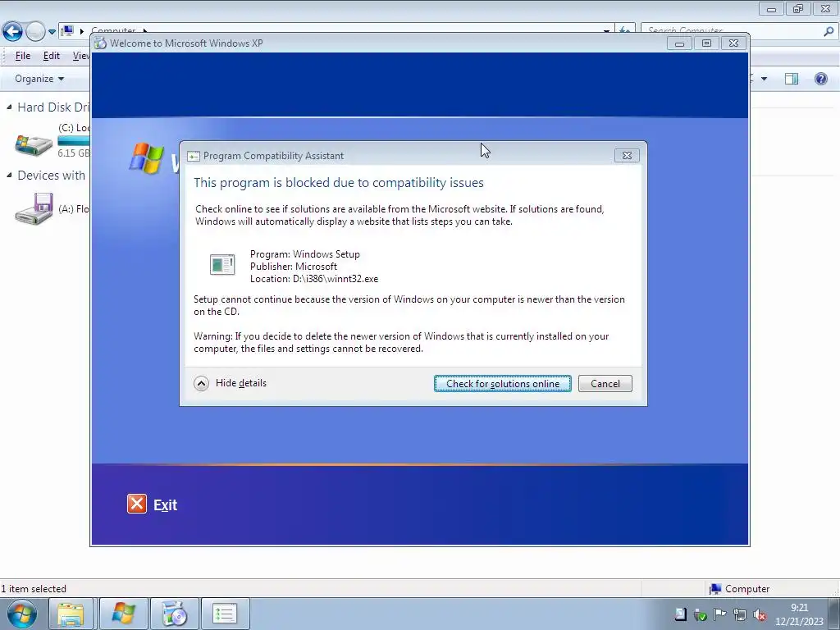
Task: Click the Windows XP flag logo
Action: tap(146, 157)
